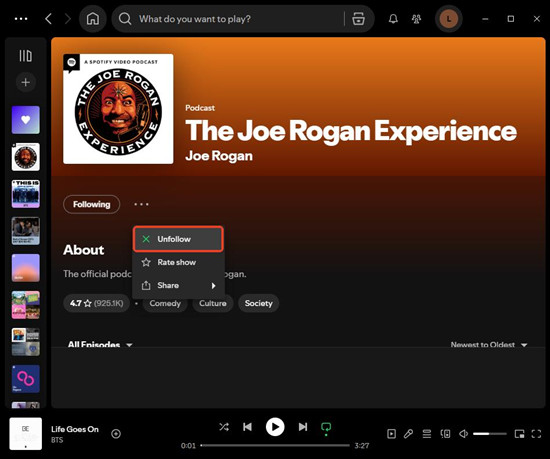Image resolution: width=550 pixels, height=459 pixels.
Task: Open Life Goes On track title
Action: pyautogui.click(x=75, y=429)
